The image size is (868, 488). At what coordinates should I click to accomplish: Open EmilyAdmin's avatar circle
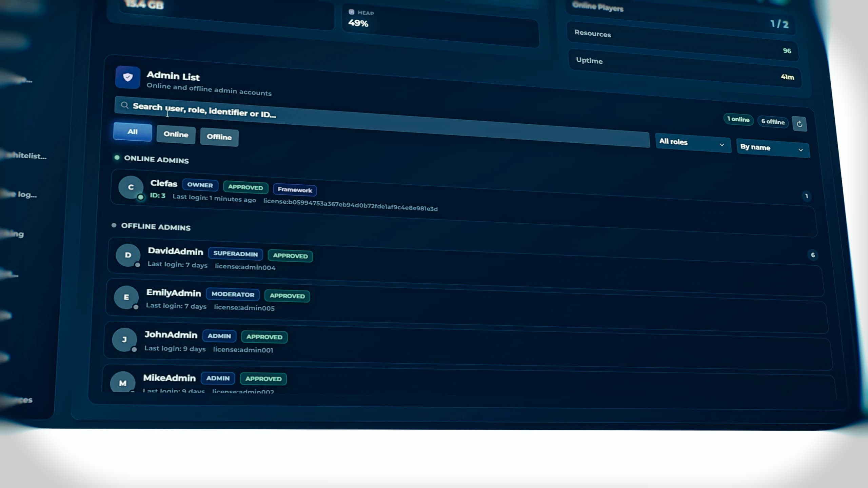[x=126, y=297]
